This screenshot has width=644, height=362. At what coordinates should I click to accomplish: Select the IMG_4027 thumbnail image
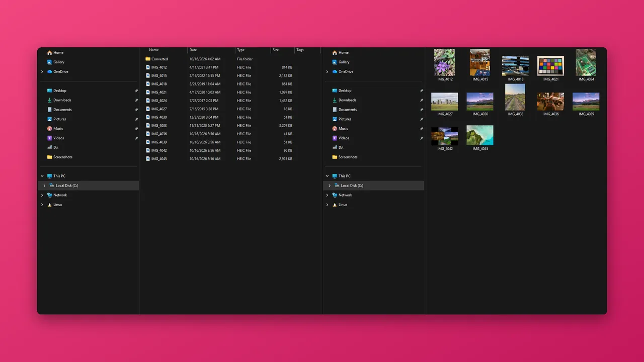point(445,102)
